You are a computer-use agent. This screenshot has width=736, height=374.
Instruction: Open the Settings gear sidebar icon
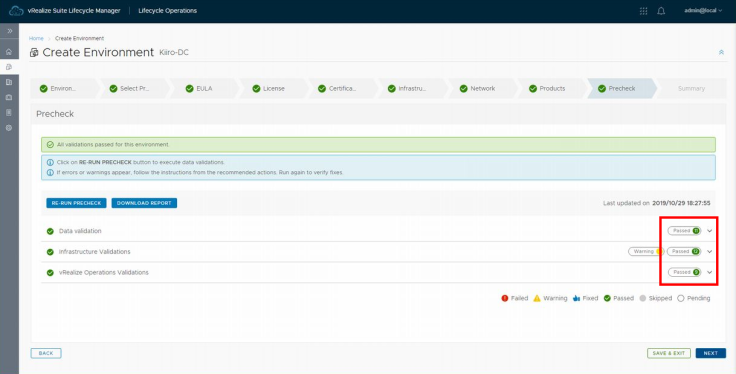tap(9, 128)
